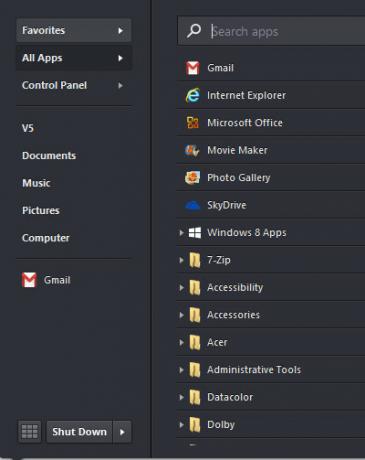Click the Windows 8 Apps logo icon
Image resolution: width=365 pixels, height=460 pixels.
(195, 233)
